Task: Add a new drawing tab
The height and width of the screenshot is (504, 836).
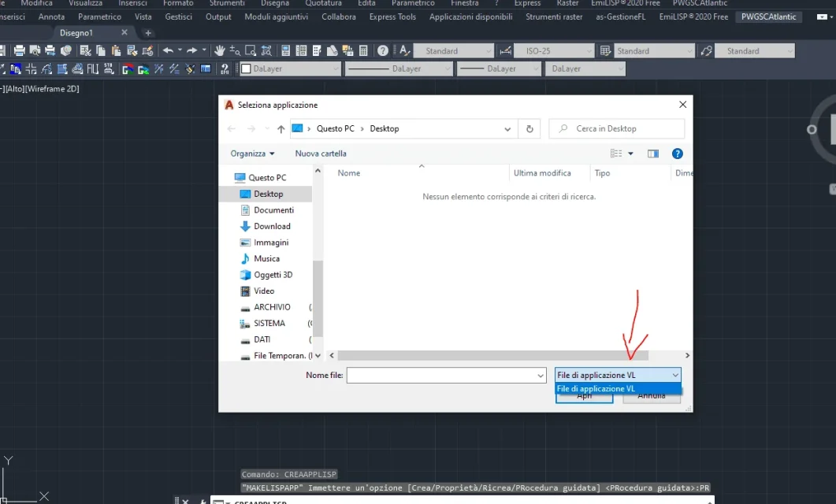Action: pyautogui.click(x=148, y=33)
